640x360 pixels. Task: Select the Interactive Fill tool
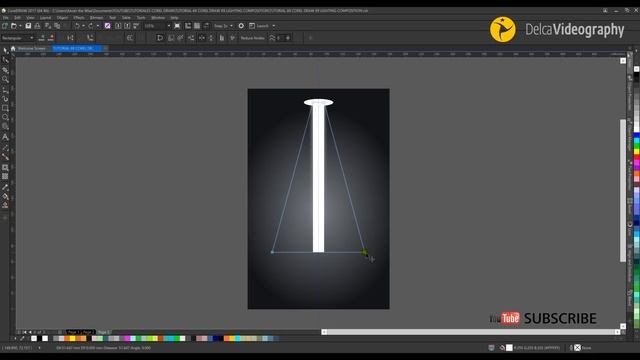coord(5,196)
